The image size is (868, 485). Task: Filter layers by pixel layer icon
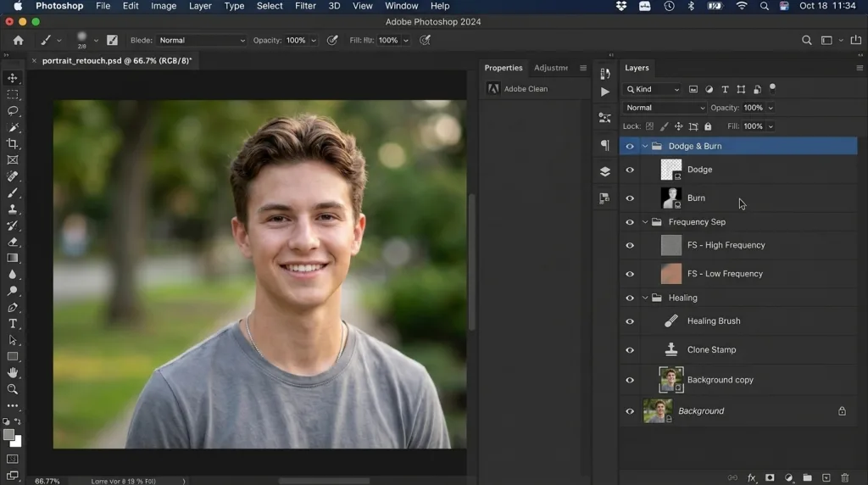tap(693, 89)
